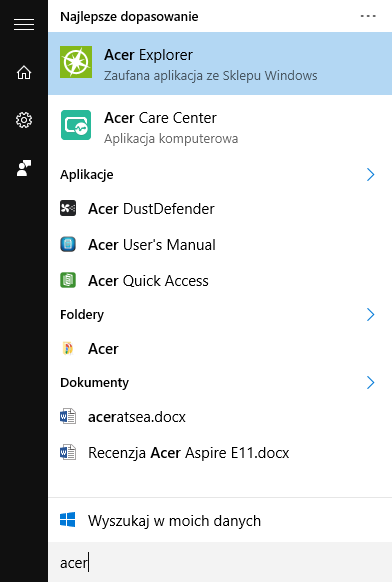Open Acer Care Center result

(220, 126)
